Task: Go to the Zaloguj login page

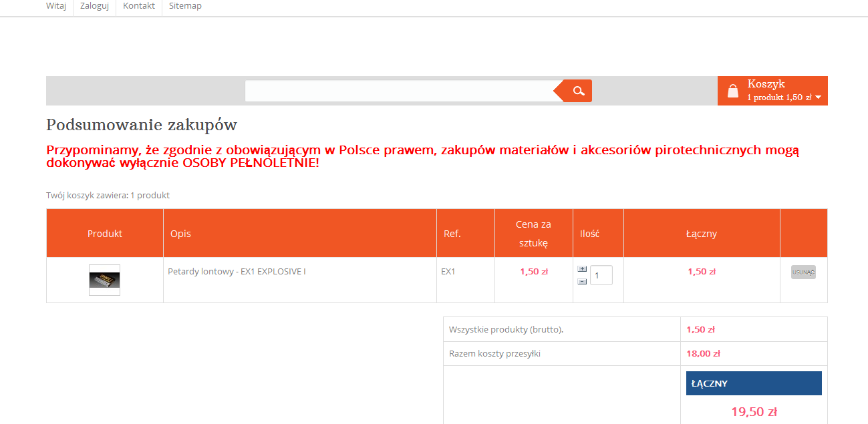Action: click(94, 6)
